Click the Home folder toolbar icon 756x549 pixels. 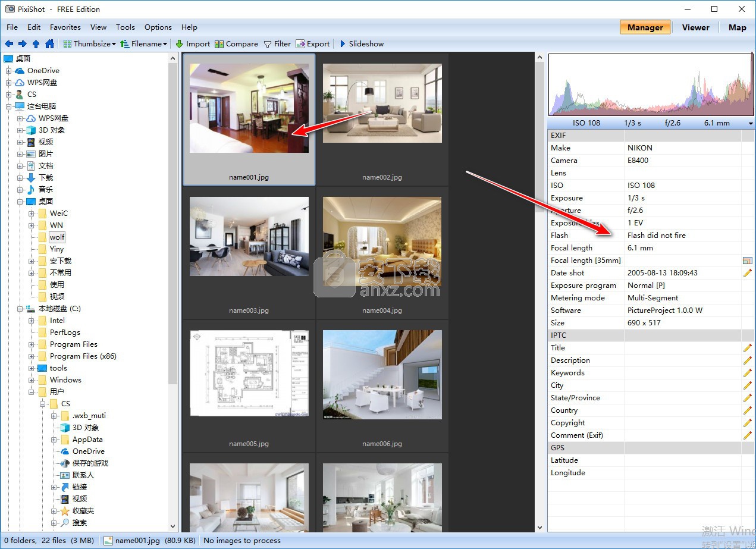(x=49, y=44)
